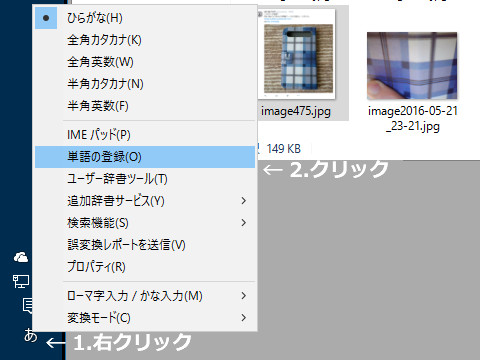Select the image2016-05-21_23-21.jpg thumbnail
This screenshot has height=360, width=480.
click(x=412, y=66)
